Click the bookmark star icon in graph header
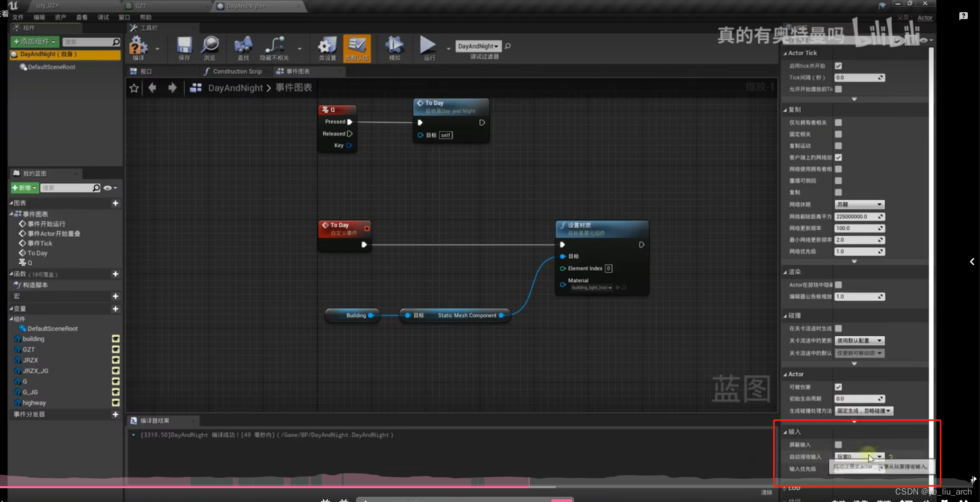This screenshot has width=980, height=502. click(134, 88)
